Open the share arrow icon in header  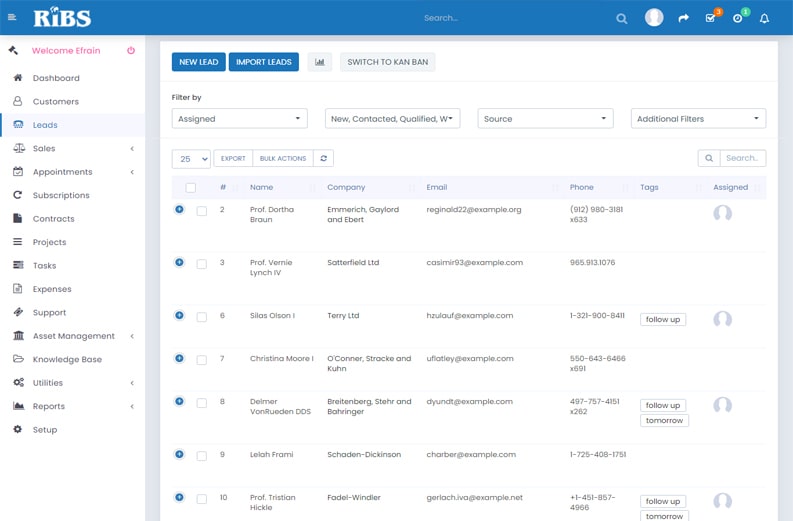coord(683,18)
